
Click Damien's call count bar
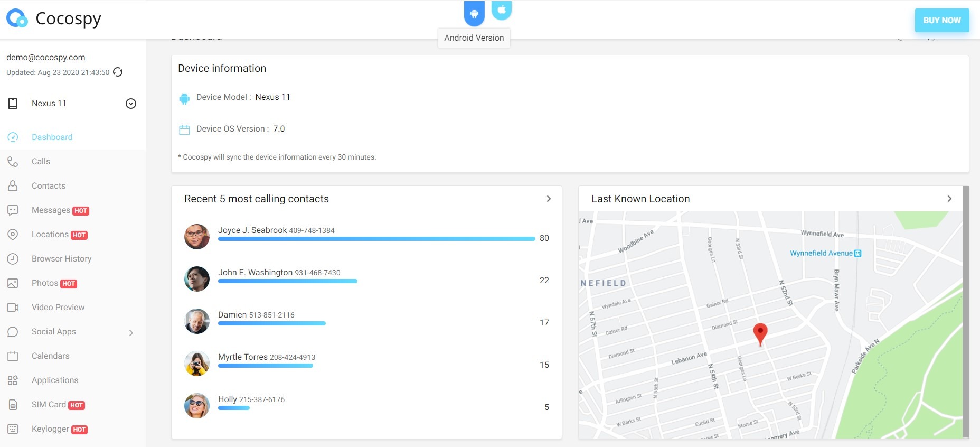[x=272, y=323]
